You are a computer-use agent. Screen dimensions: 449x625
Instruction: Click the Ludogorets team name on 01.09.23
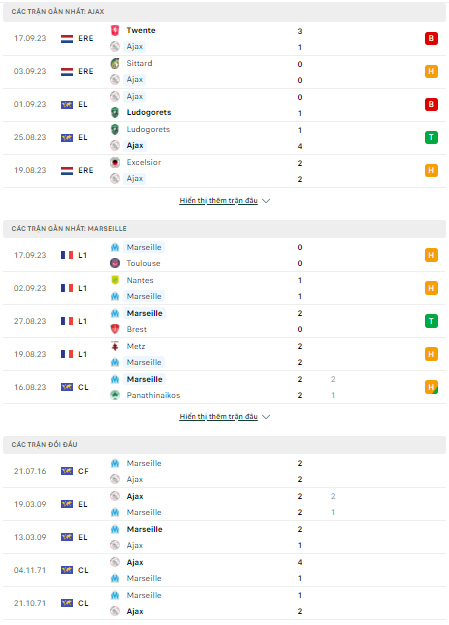[149, 112]
